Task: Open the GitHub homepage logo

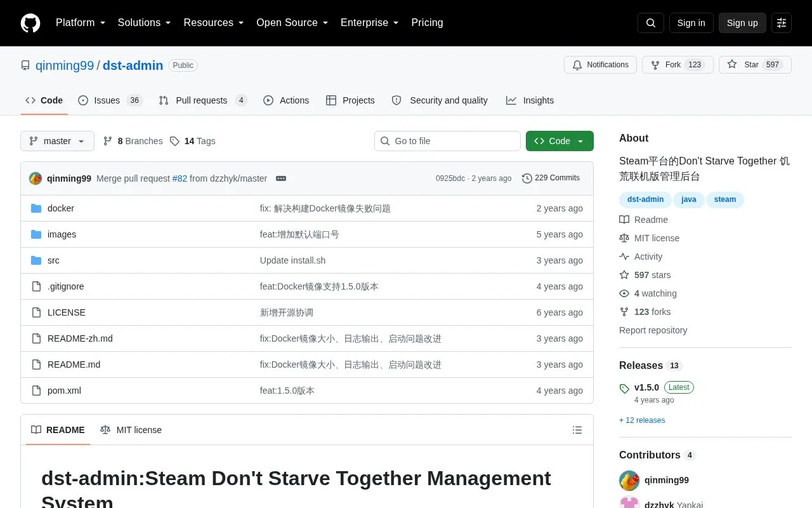Action: click(30, 23)
